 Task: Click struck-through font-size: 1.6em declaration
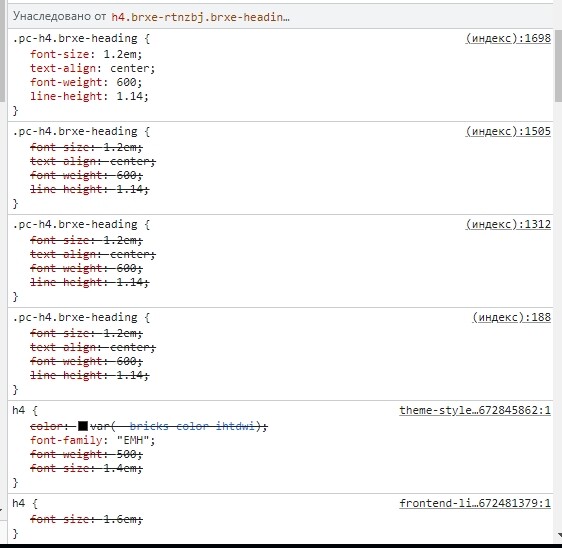click(x=86, y=519)
